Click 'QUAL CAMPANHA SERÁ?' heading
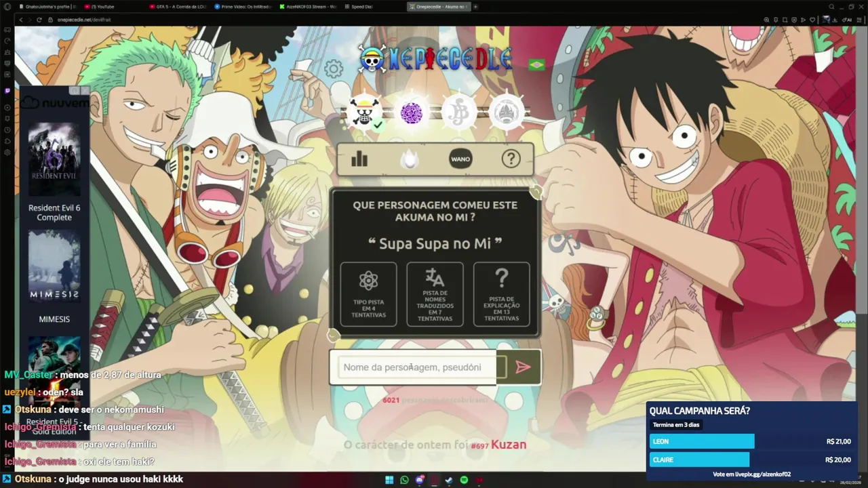The width and height of the screenshot is (868, 488). click(699, 411)
